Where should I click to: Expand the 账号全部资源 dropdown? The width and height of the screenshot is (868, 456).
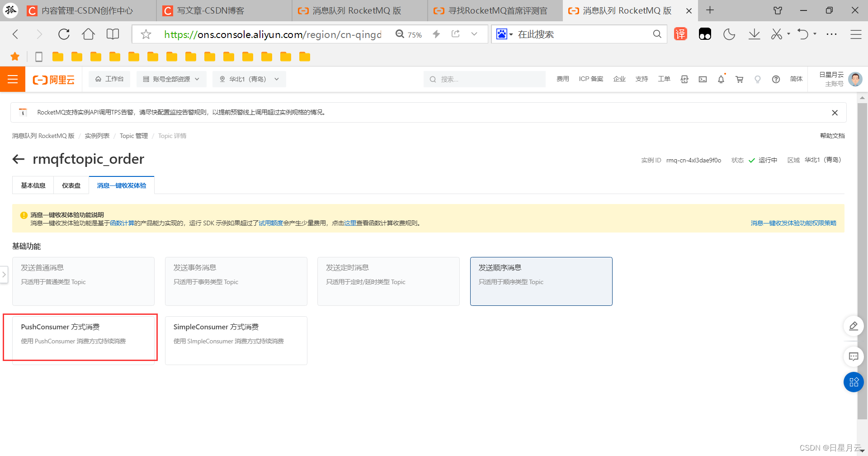coord(171,79)
